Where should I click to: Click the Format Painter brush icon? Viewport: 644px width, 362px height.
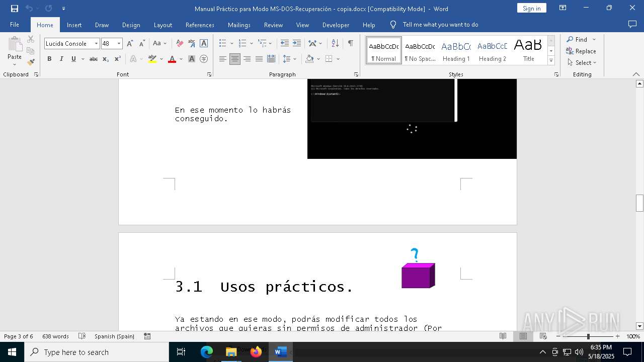31,62
